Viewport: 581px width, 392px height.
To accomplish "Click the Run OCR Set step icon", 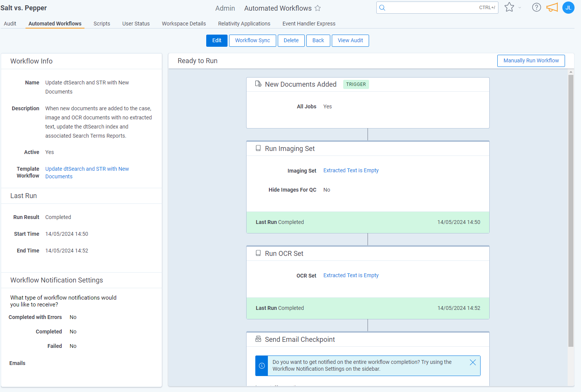I will 258,253.
